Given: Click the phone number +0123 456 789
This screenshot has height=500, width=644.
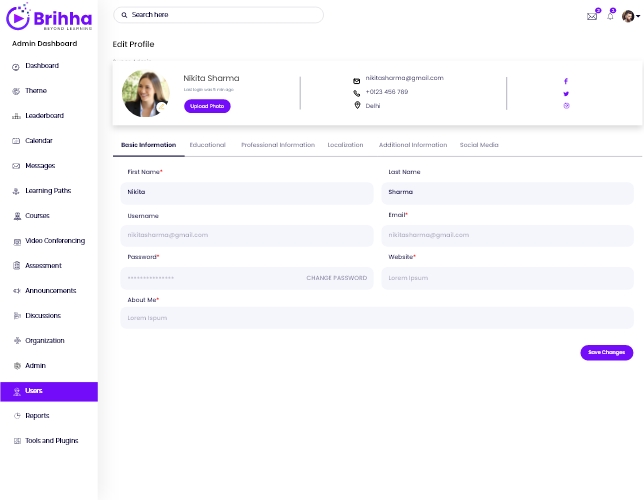Looking at the screenshot, I should point(387,92).
